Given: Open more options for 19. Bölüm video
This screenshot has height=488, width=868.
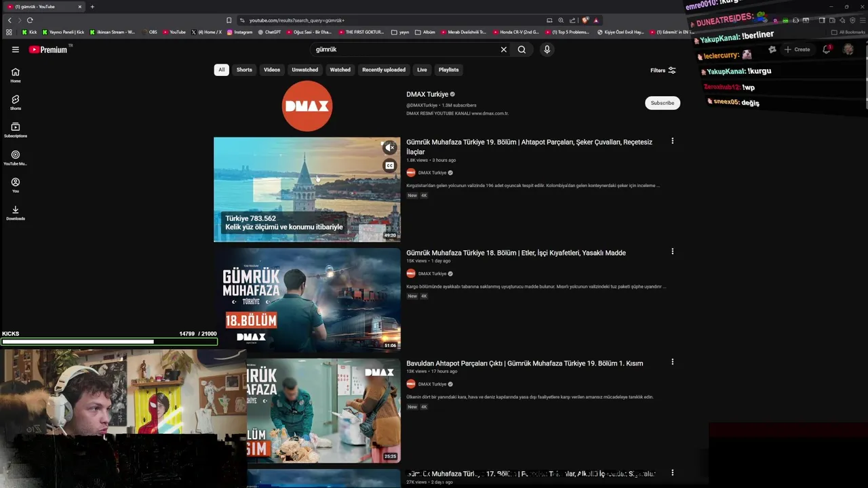Looking at the screenshot, I should 672,141.
